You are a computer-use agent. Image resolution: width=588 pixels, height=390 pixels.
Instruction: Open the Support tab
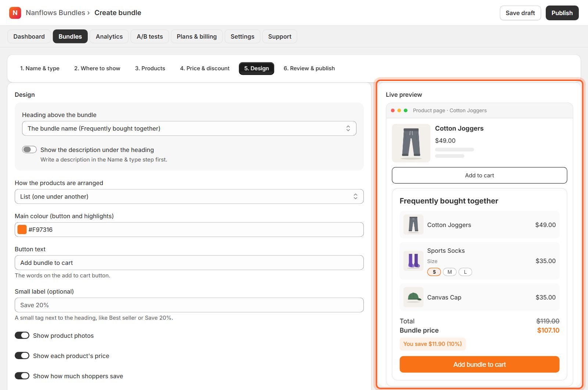280,36
